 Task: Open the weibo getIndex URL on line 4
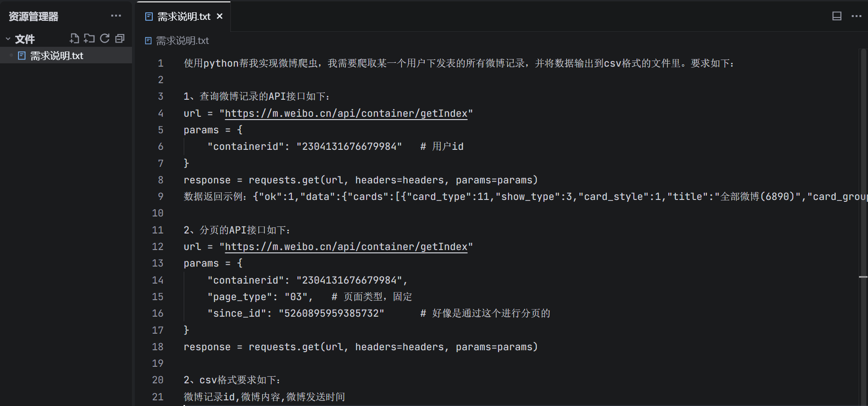pos(346,113)
